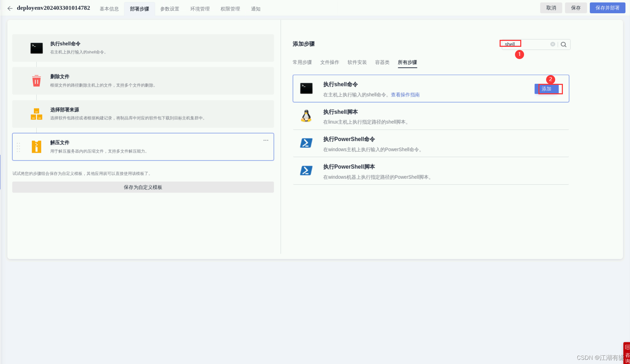Open the 查看操作指南 link
630x364 pixels.
point(405,95)
